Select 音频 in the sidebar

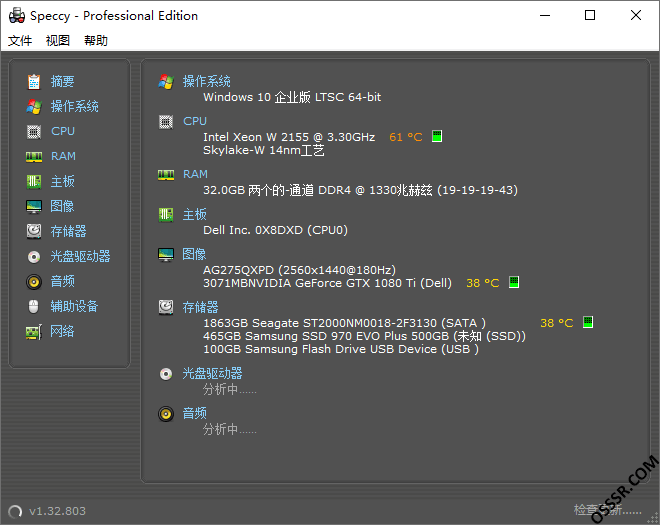tap(62, 281)
